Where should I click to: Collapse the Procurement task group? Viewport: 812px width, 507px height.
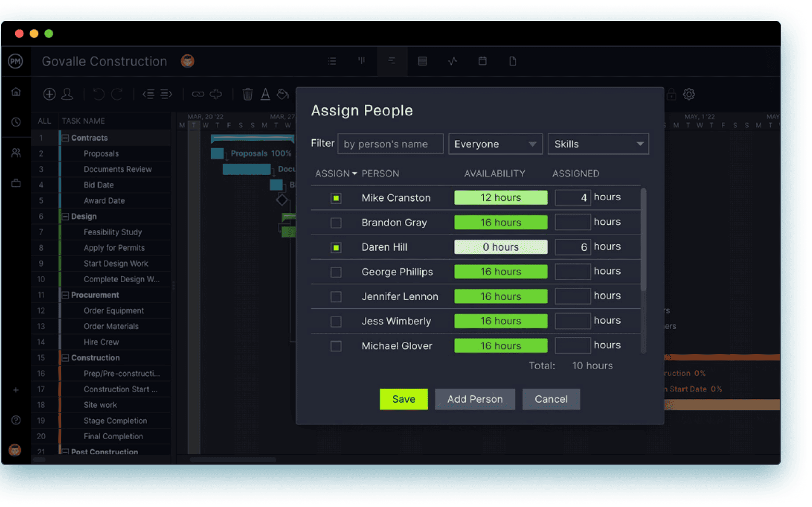66,295
